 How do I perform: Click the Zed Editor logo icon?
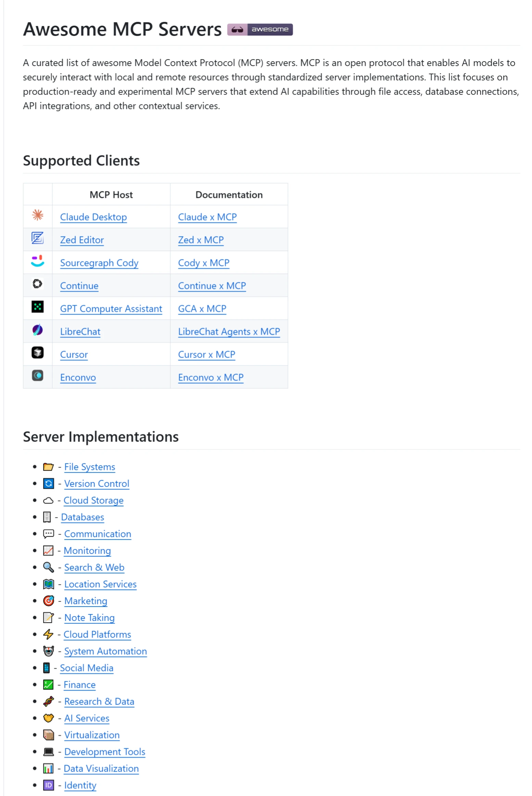coord(37,238)
